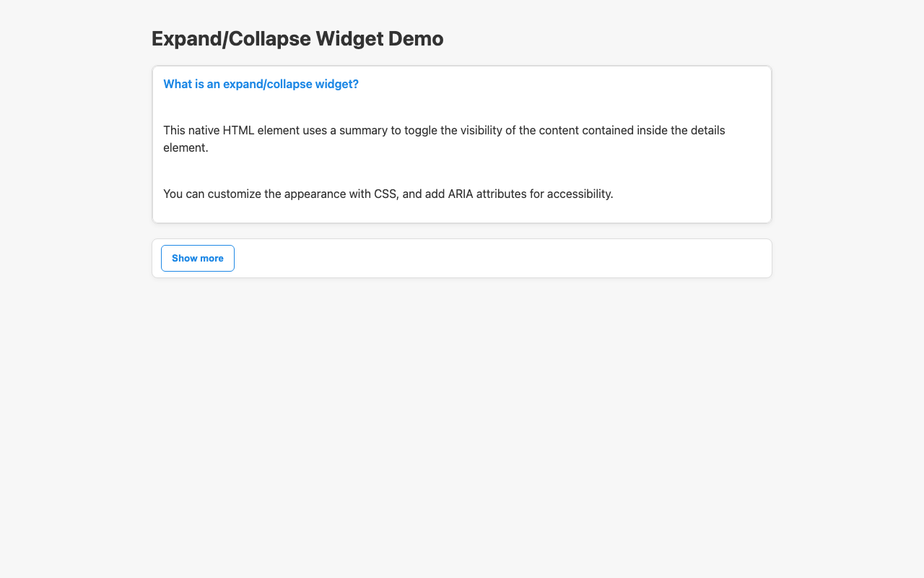Click the sentence mentioning ARIA attributes
Viewport: 924px width, 578px height.
(x=388, y=194)
